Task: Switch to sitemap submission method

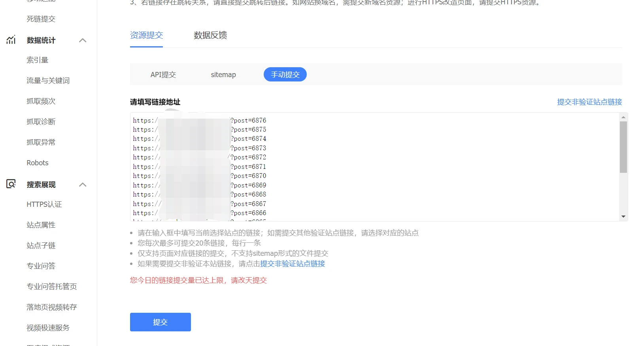Action: point(223,75)
